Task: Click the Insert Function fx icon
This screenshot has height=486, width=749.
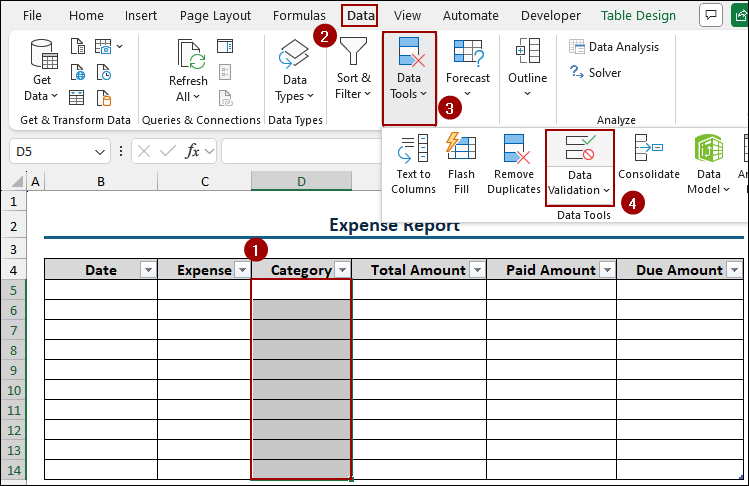Action: pos(193,151)
